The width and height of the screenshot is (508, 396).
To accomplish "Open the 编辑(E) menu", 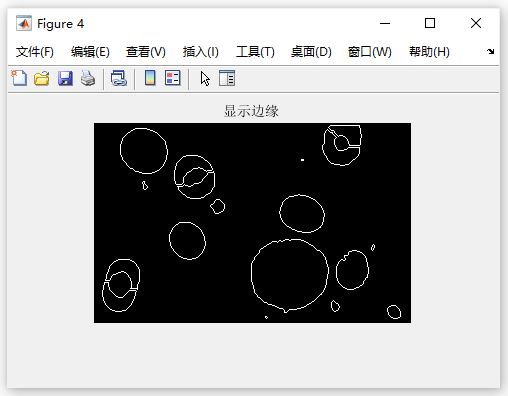I will pyautogui.click(x=90, y=52).
